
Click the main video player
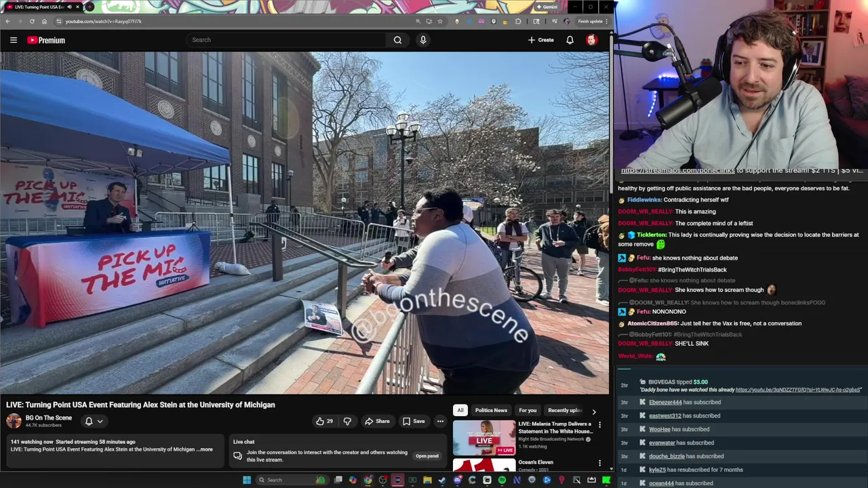click(304, 223)
